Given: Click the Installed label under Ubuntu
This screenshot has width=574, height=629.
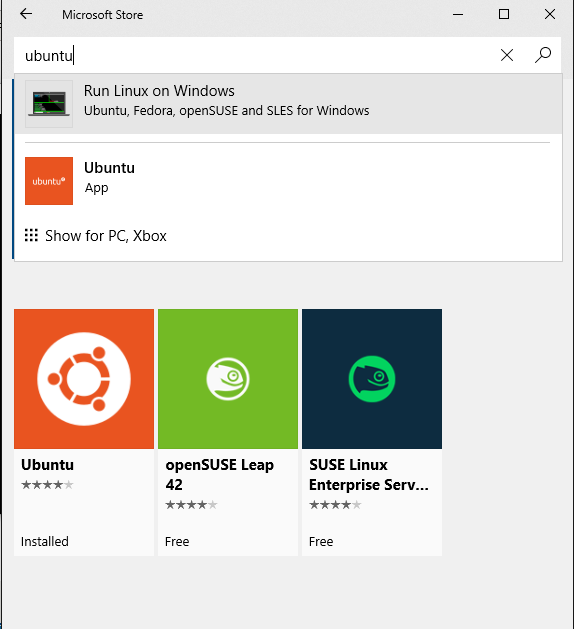Looking at the screenshot, I should (45, 542).
